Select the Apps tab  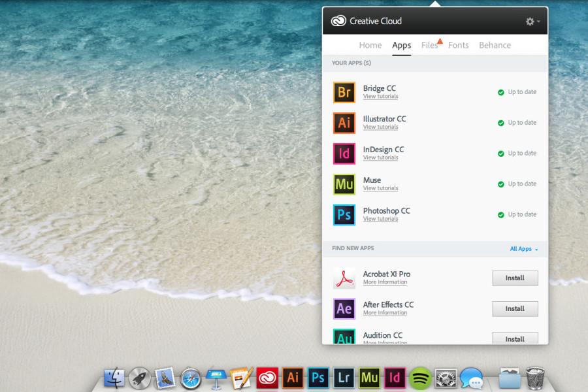[402, 45]
